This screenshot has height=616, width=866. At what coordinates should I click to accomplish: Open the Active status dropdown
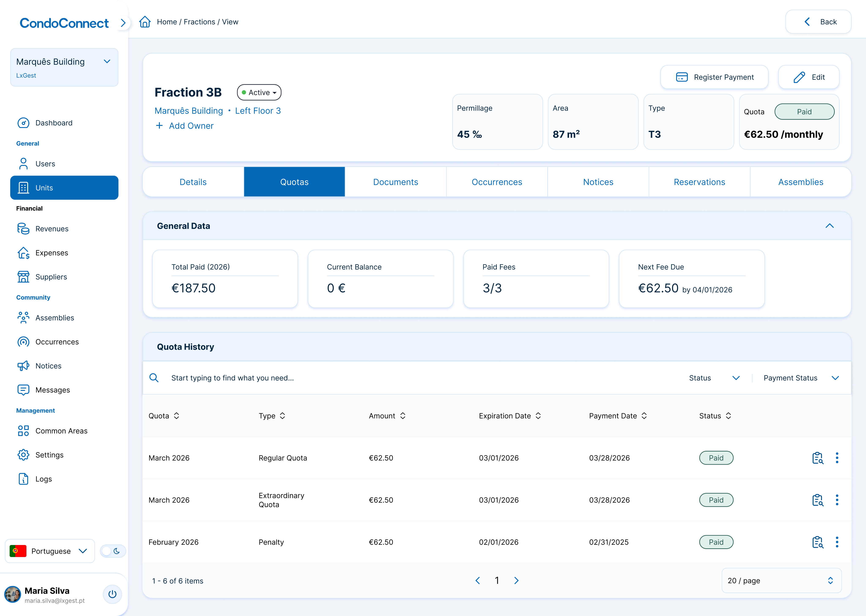point(259,93)
